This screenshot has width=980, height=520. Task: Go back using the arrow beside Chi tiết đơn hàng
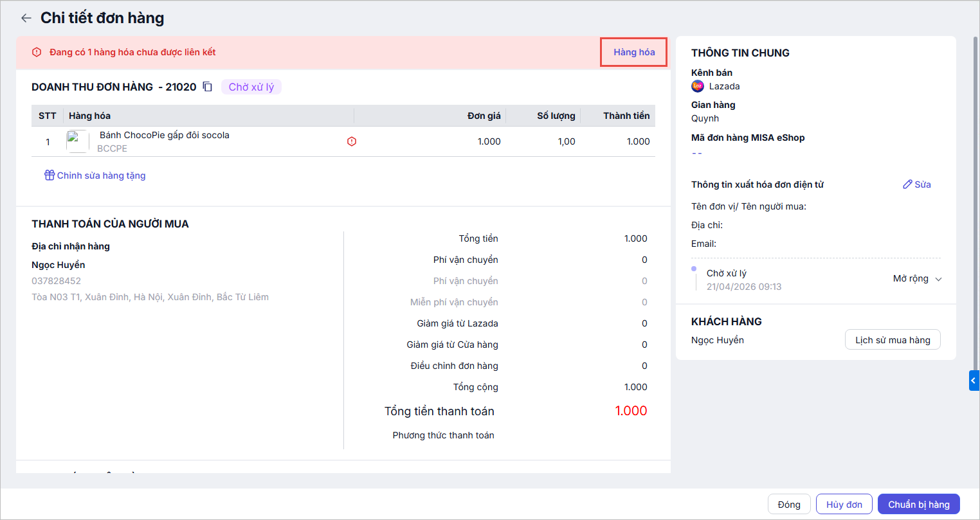[26, 18]
